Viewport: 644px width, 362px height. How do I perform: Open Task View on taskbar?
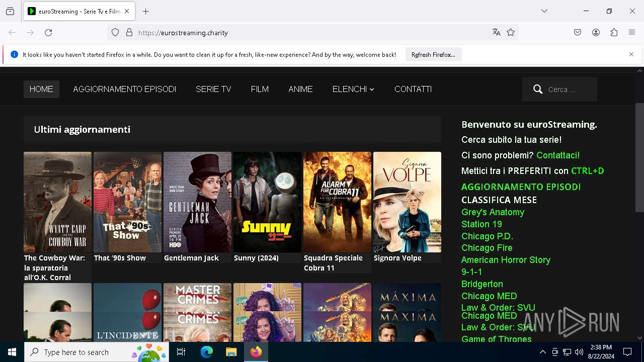point(181,352)
